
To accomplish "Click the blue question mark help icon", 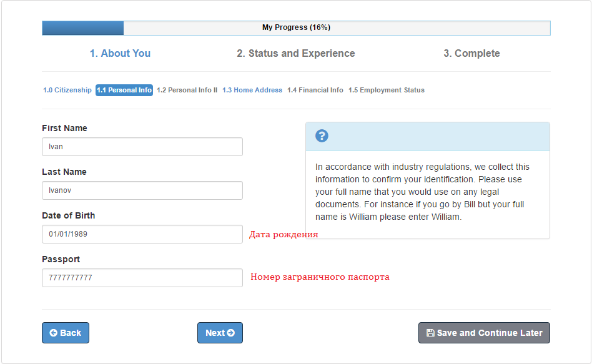I will [x=322, y=136].
